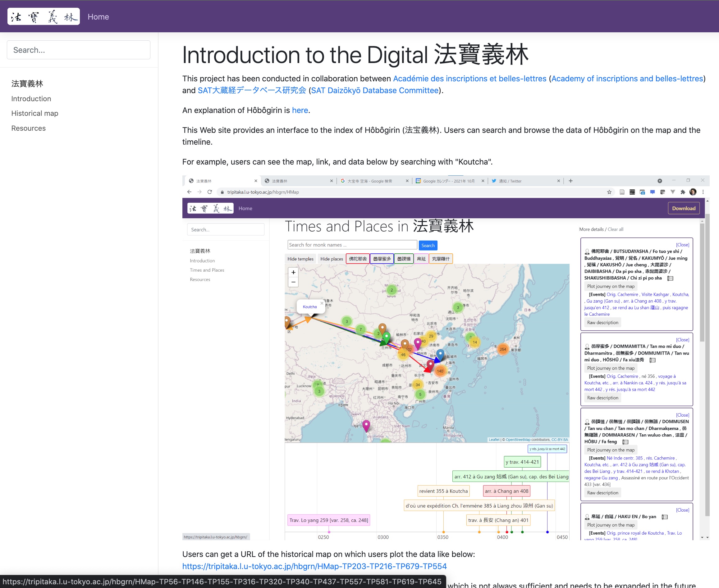Close the Koutcha map popup

click(x=322, y=303)
